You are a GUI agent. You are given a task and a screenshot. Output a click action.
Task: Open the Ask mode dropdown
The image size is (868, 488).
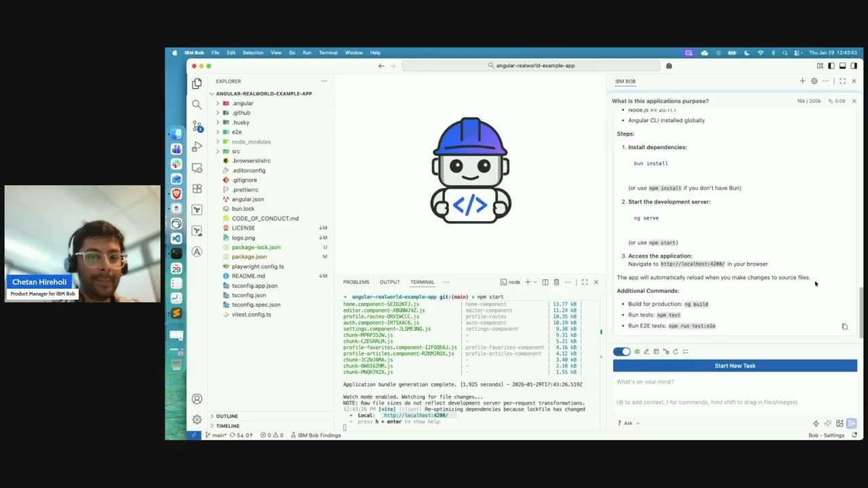629,424
